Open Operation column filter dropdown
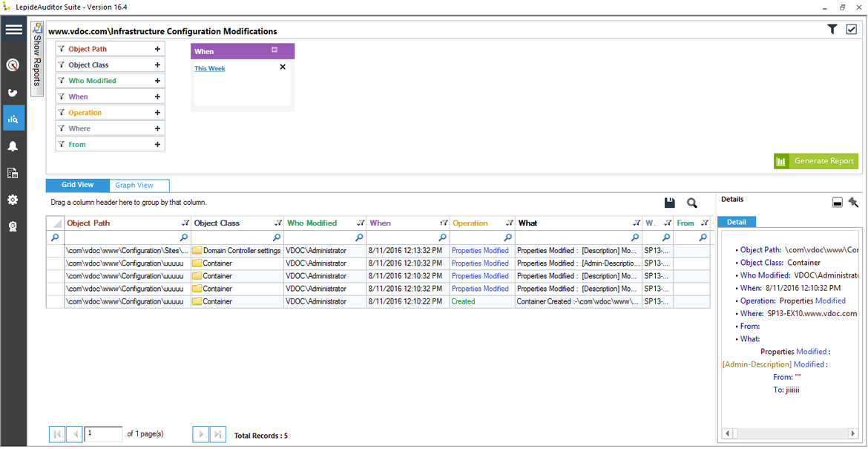 tap(509, 223)
